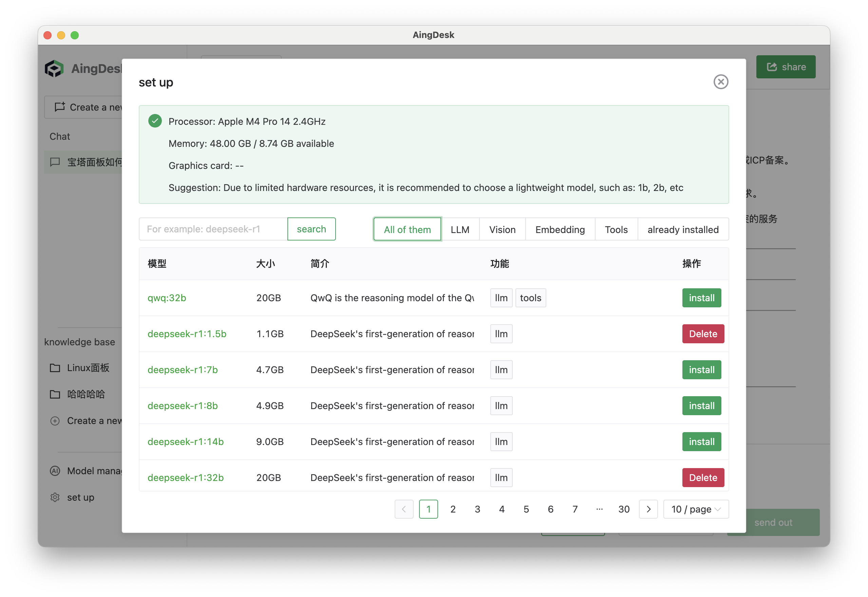The height and width of the screenshot is (597, 868).
Task: Click the green checkmark status icon
Action: [x=155, y=121]
